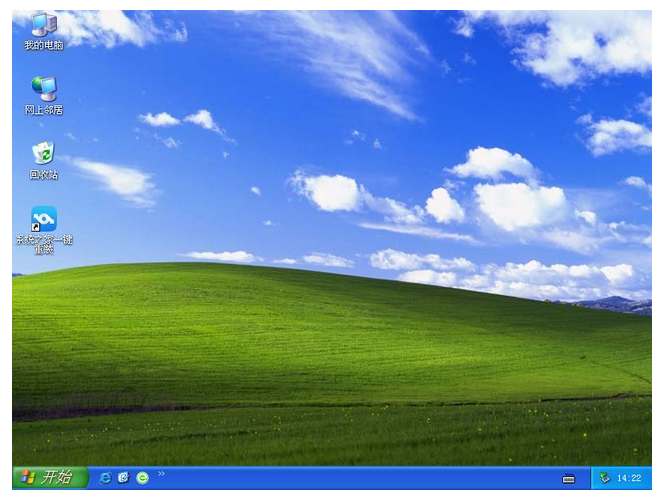661x498 pixels.
Task: Click the keyboard language bar icon
Action: [x=568, y=479]
